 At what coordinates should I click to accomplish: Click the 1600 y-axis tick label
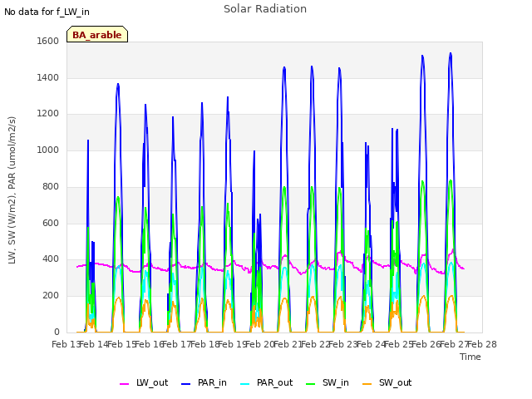pyautogui.click(x=48, y=41)
